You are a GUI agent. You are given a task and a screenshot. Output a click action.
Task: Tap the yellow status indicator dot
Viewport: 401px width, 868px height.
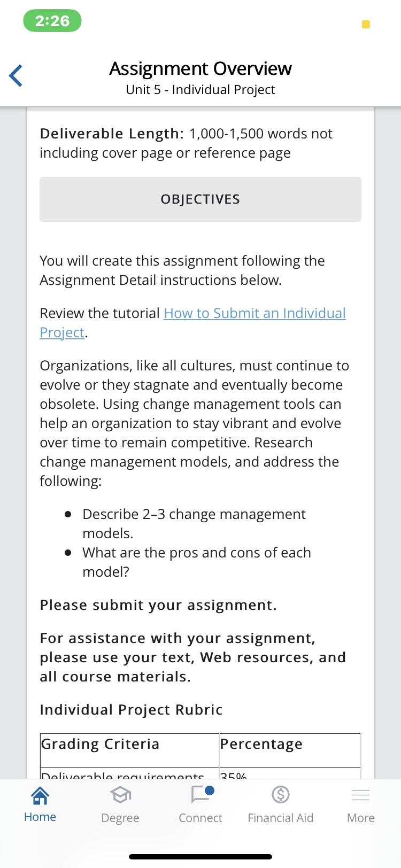[366, 24]
